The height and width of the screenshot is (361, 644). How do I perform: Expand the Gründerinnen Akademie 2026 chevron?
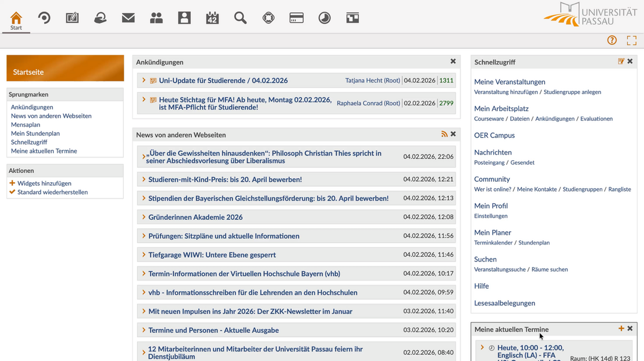click(144, 217)
